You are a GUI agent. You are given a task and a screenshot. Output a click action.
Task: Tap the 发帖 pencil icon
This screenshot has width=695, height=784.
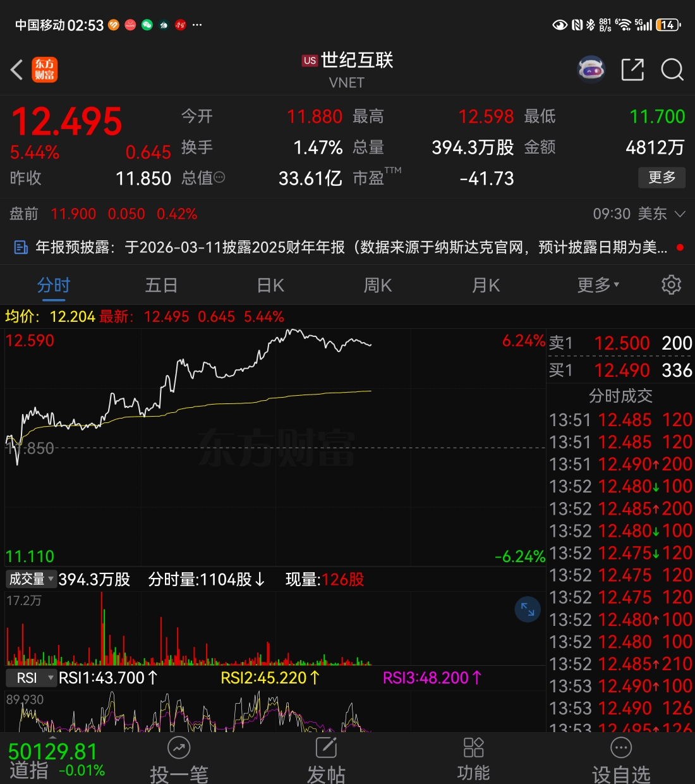click(x=326, y=748)
